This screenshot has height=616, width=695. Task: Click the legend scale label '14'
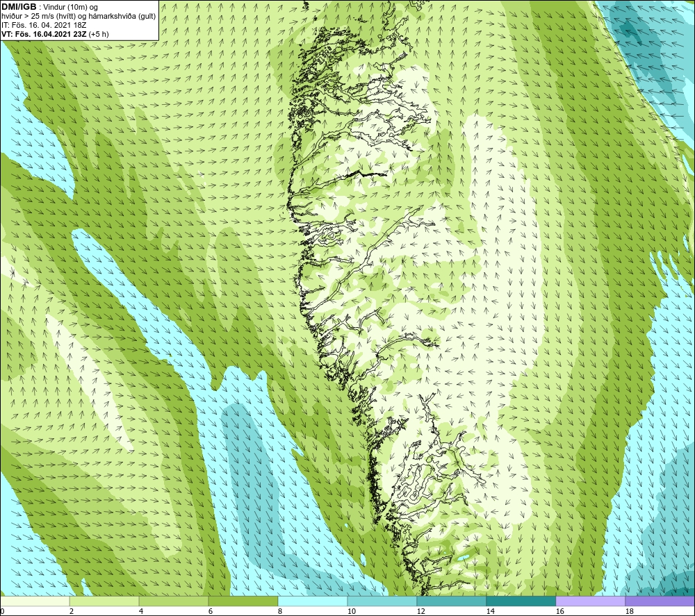point(490,612)
